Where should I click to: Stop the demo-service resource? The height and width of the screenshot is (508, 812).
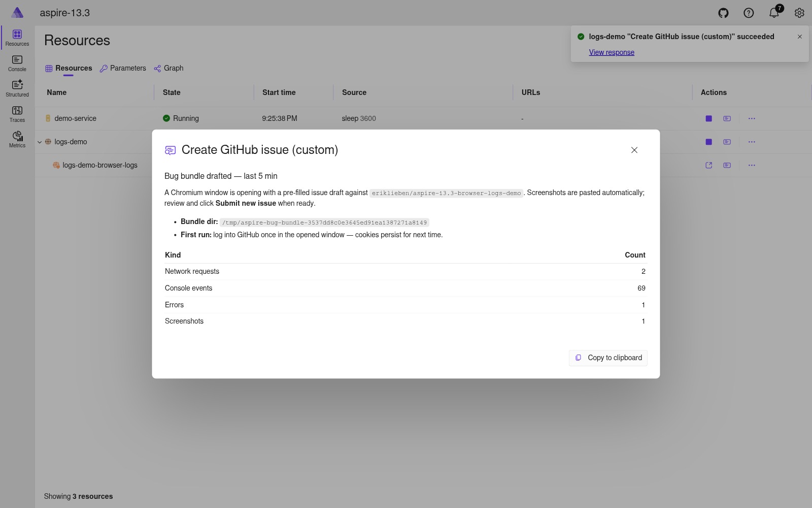(709, 118)
